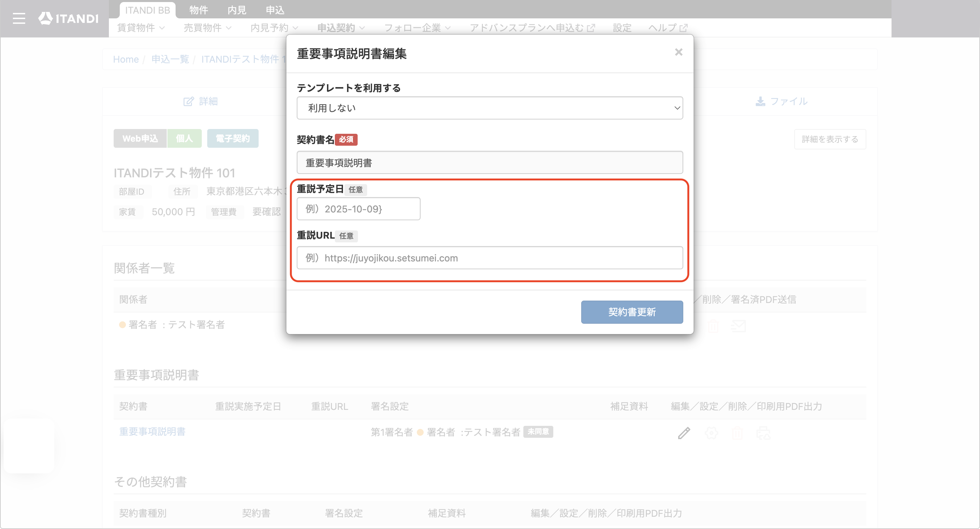
Task: Click the 重説URL input field
Action: click(490, 258)
